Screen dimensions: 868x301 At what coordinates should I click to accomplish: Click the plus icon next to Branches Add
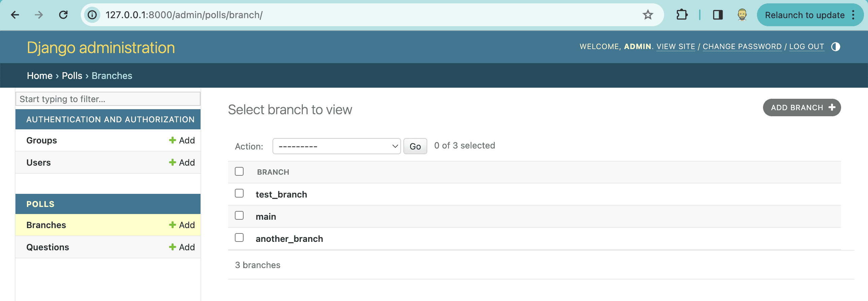click(x=173, y=225)
